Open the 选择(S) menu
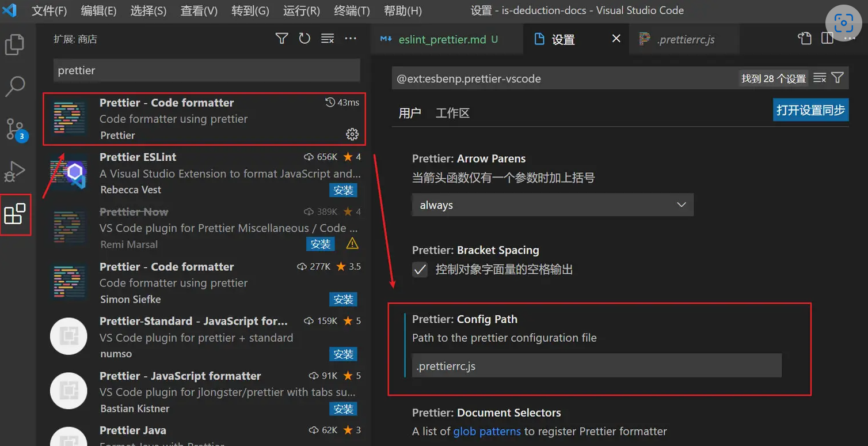Image resolution: width=868 pixels, height=446 pixels. (x=149, y=10)
